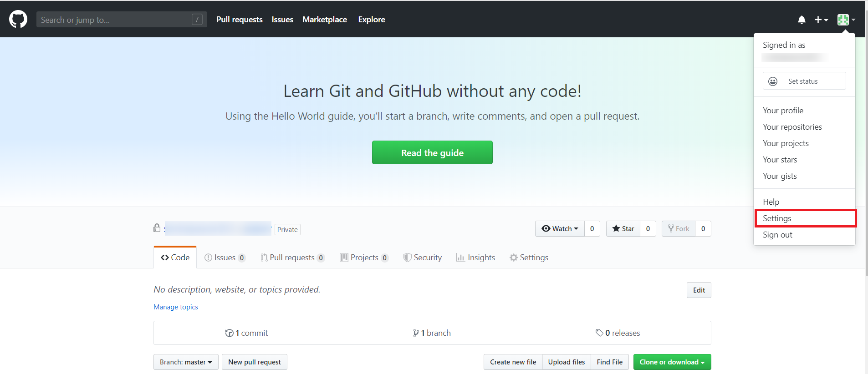
Task: Click the Manage topics link
Action: pos(176,307)
